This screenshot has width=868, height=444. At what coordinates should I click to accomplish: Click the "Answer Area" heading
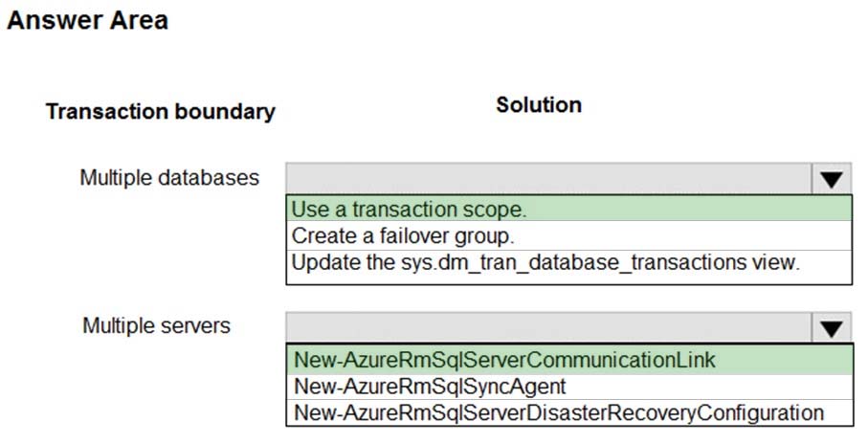87,21
